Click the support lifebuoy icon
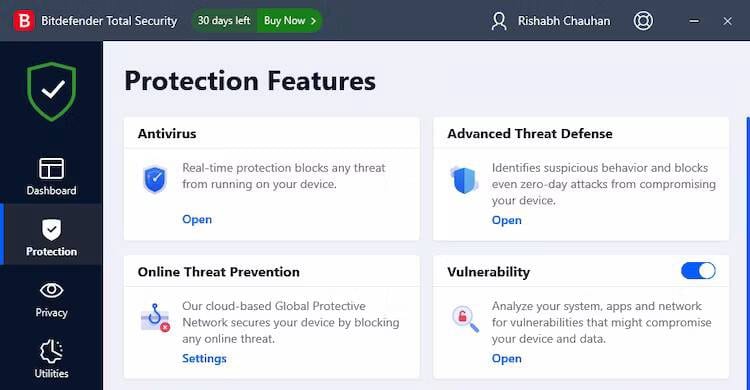 coord(643,21)
